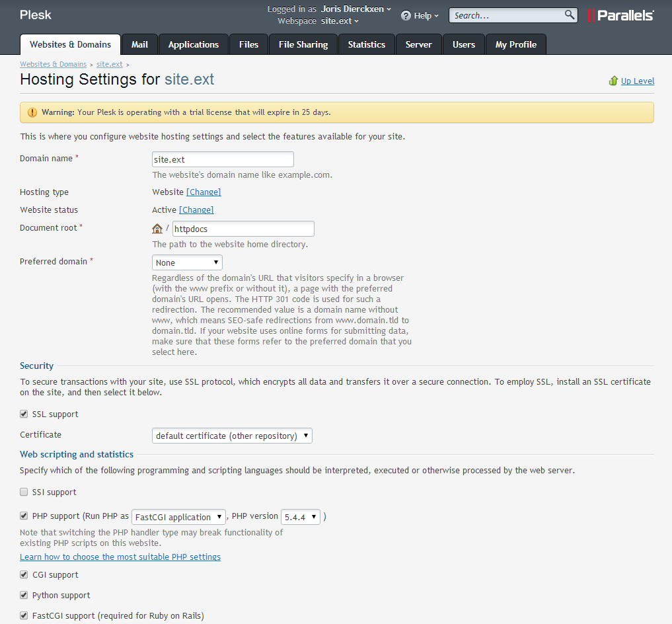672x624 pixels.
Task: Open the PHP settings learn more link
Action: (x=120, y=557)
